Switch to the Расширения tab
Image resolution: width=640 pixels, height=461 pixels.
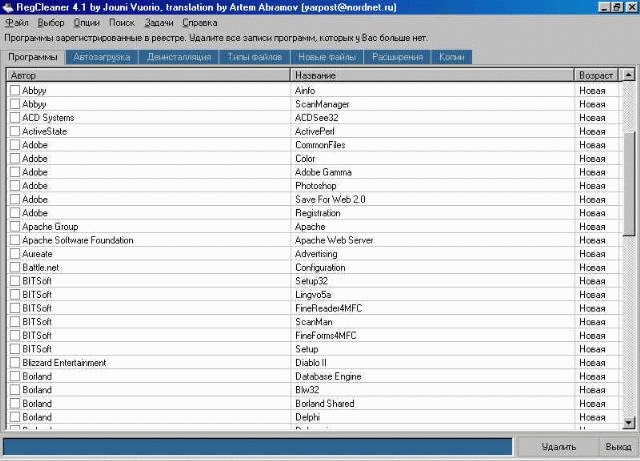397,57
